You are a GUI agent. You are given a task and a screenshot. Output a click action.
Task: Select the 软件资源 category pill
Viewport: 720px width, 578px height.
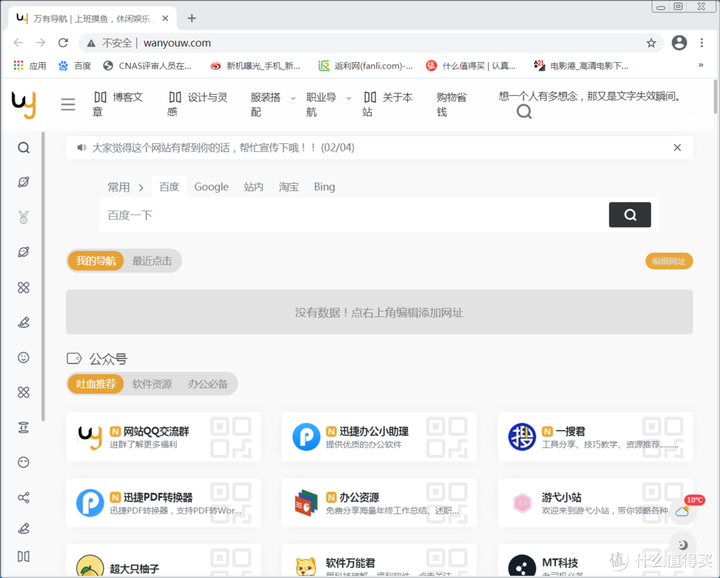pyautogui.click(x=152, y=384)
